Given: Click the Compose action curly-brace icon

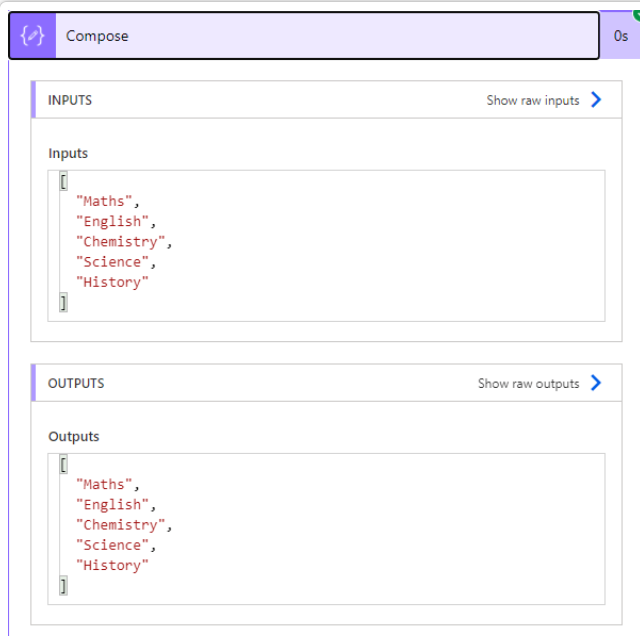Looking at the screenshot, I should click(x=33, y=36).
